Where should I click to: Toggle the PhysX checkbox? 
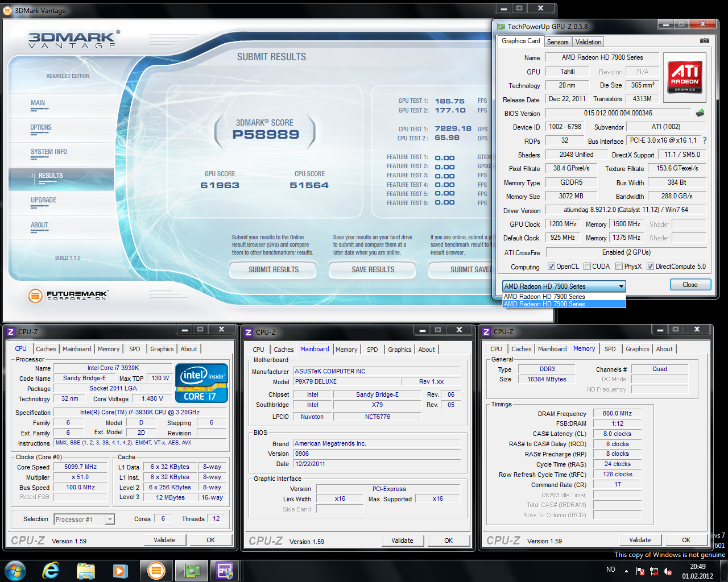click(x=619, y=267)
